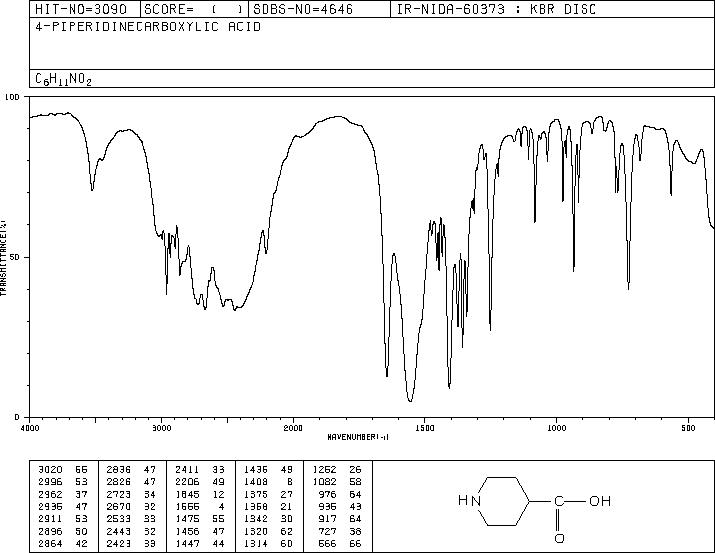Select compound name 4-PIPERIDINECARBOXYLIC ACID
Image resolution: width=715 pixels, height=553 pixels.
[148, 27]
